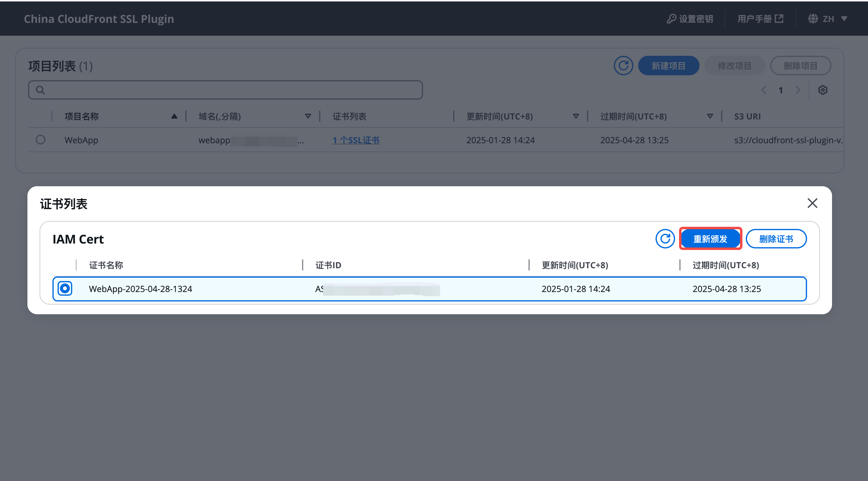Screen dimensions: 868x481
Task: Click the 重新颁发 reissue button
Action: (710, 239)
